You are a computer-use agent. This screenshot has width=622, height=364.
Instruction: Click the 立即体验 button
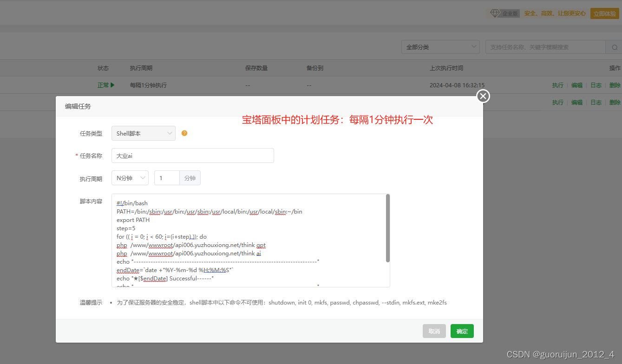(604, 13)
